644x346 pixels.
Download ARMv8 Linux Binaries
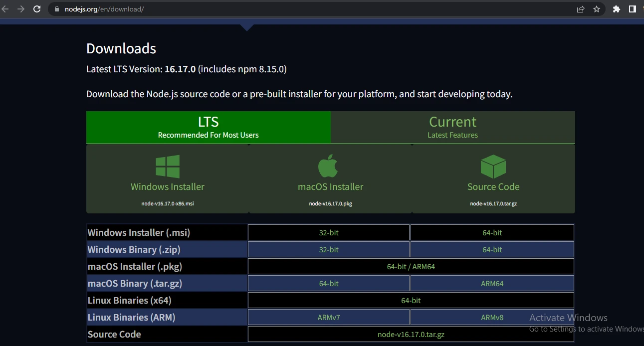pos(492,318)
